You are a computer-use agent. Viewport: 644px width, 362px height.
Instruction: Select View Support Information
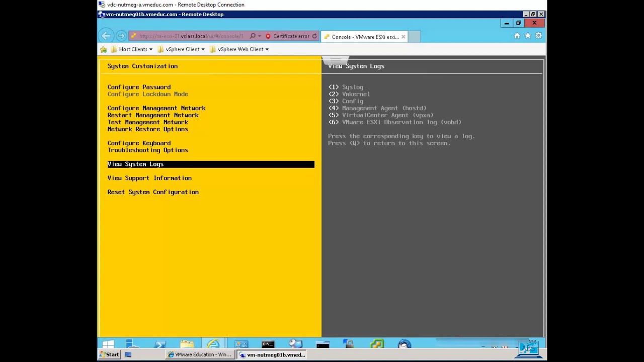[149, 178]
